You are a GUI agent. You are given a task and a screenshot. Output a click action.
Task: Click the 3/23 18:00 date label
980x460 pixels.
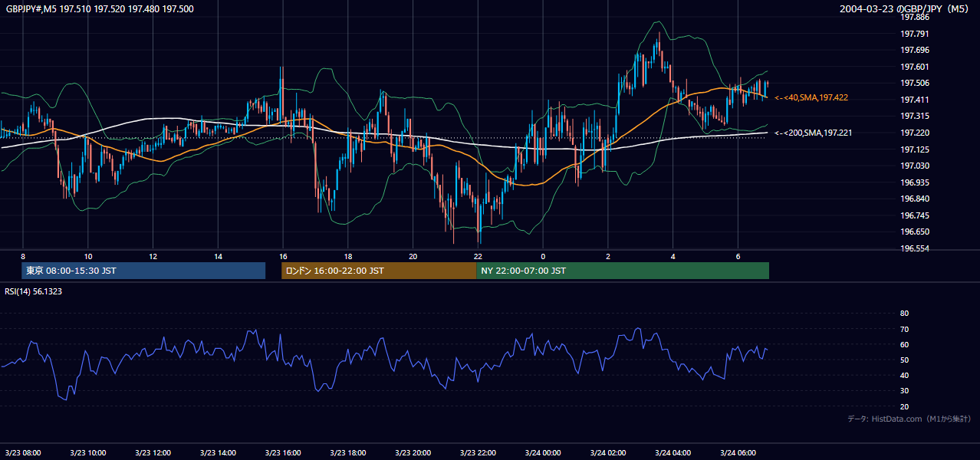tap(348, 452)
